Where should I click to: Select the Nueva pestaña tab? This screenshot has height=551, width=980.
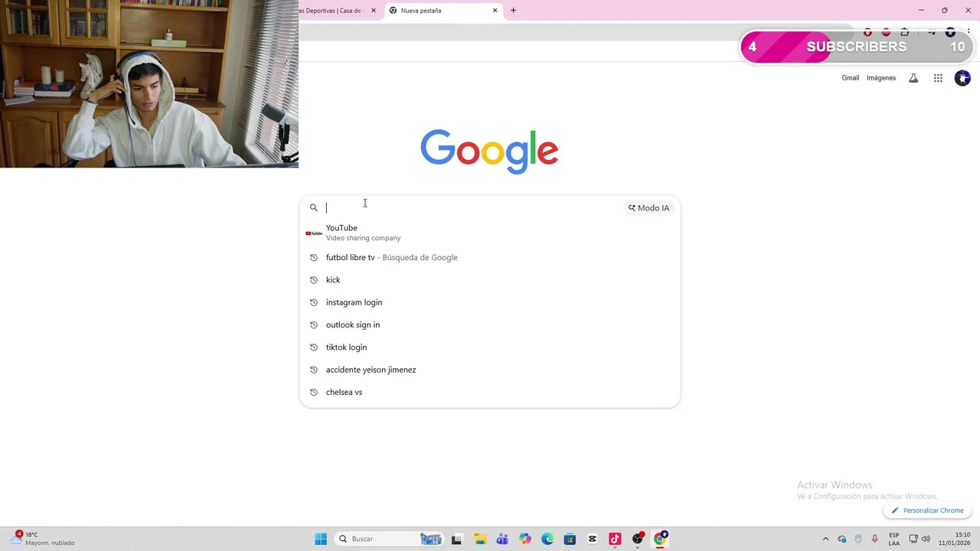pyautogui.click(x=443, y=11)
